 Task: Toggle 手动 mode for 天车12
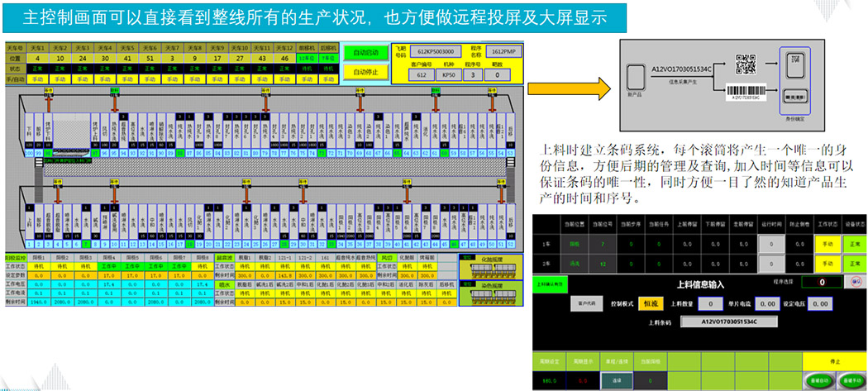click(283, 80)
